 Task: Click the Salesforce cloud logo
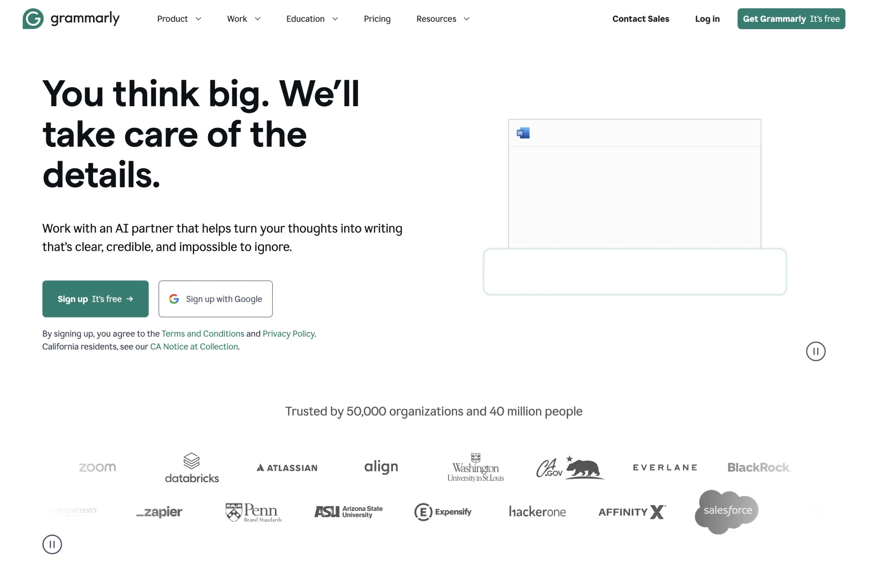point(727,511)
